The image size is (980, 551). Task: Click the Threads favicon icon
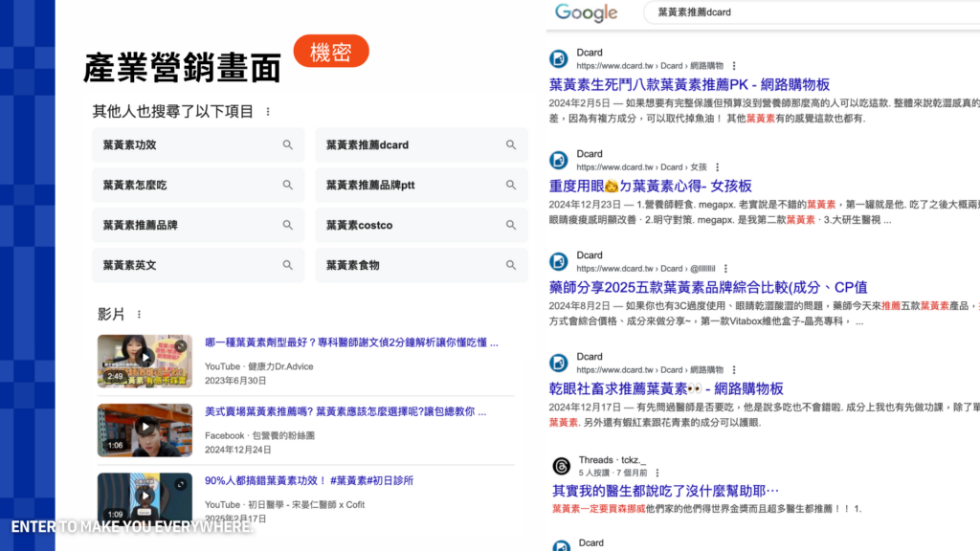(x=560, y=466)
